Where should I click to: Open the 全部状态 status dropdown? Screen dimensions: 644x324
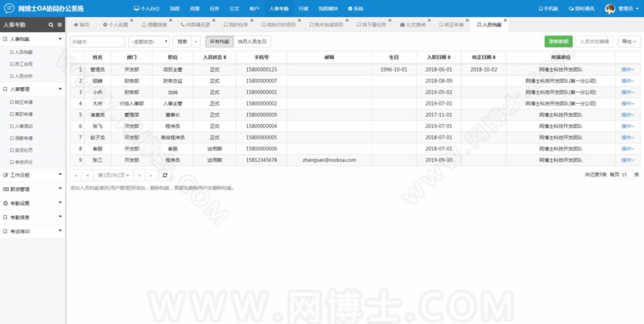[x=149, y=42]
